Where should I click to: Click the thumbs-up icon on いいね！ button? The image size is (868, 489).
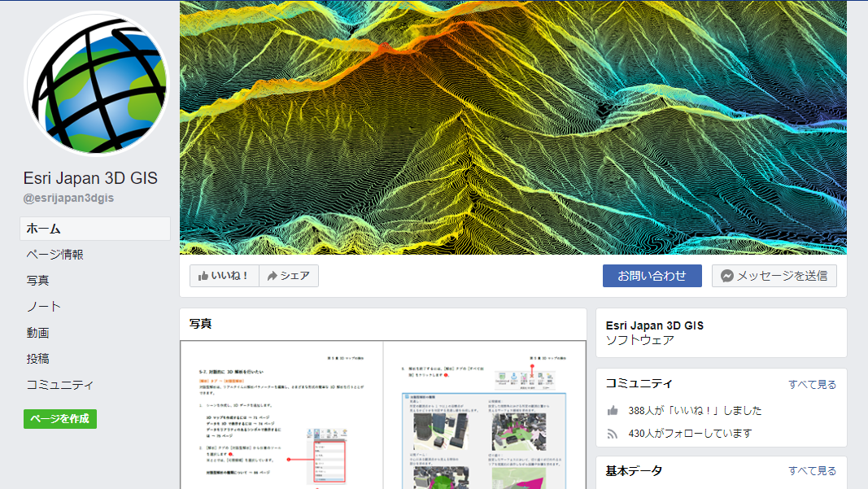coord(203,276)
